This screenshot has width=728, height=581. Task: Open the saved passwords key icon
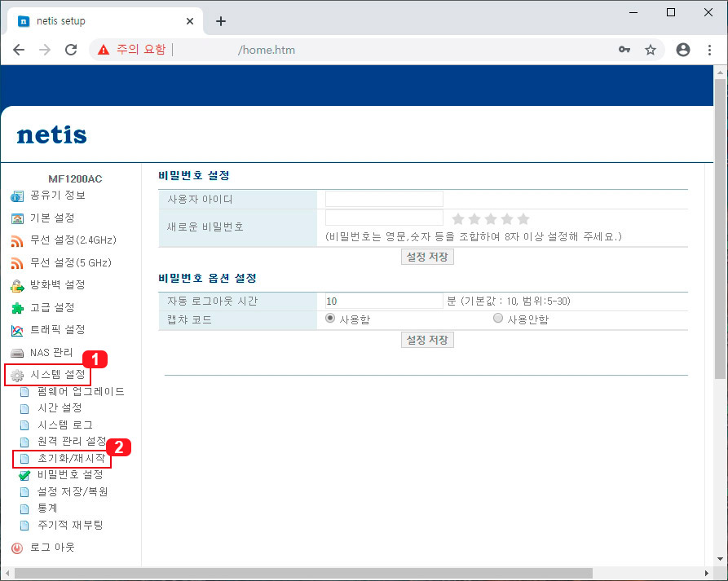[624, 50]
